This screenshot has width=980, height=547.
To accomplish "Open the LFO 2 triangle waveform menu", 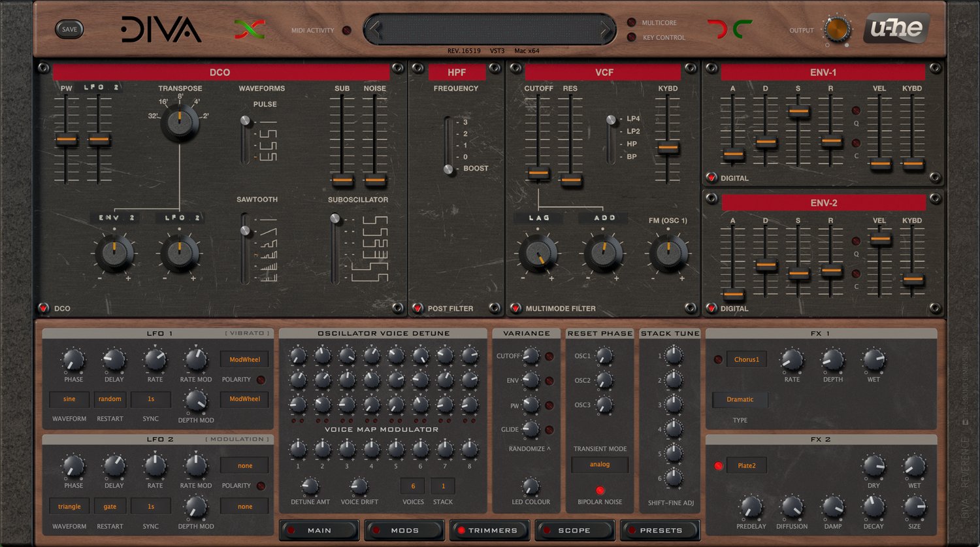I will pyautogui.click(x=69, y=506).
